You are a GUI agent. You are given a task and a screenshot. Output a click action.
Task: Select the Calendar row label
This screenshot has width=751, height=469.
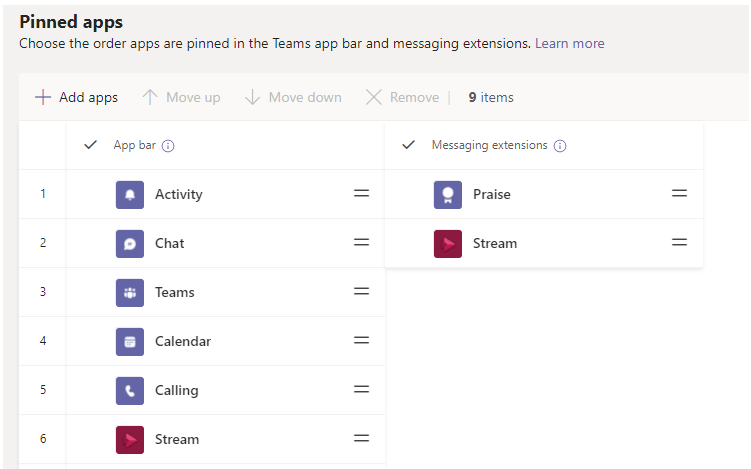coord(183,341)
